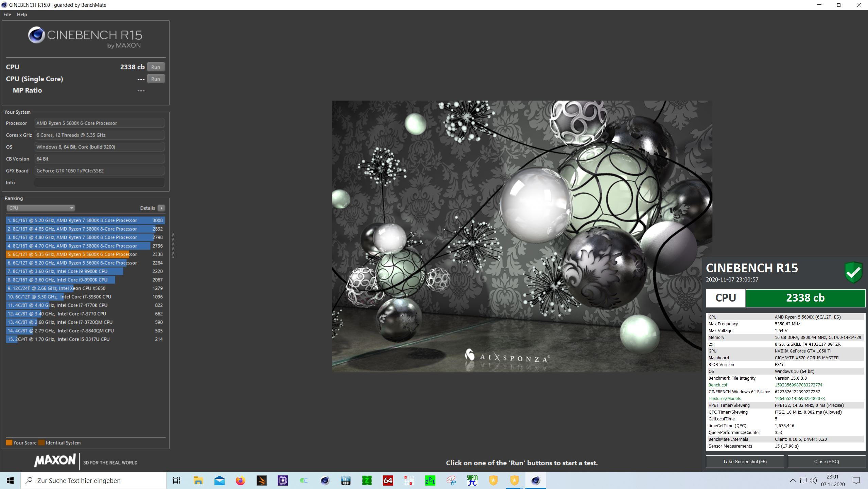Click the green 2338 cb result bar
The width and height of the screenshot is (868, 489).
(805, 298)
